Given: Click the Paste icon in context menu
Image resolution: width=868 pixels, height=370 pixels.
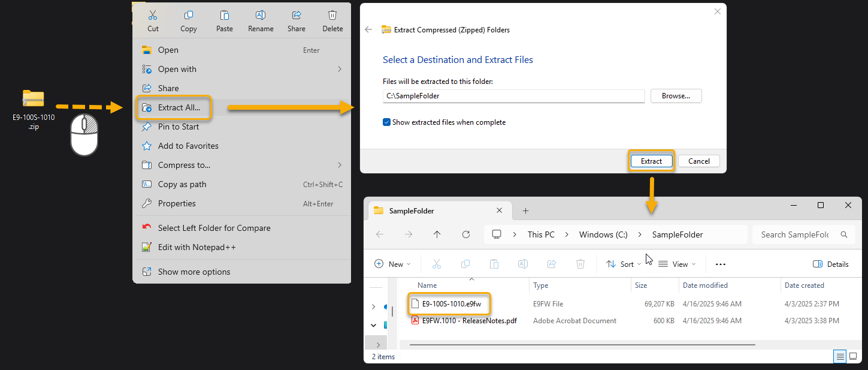Looking at the screenshot, I should [x=225, y=16].
